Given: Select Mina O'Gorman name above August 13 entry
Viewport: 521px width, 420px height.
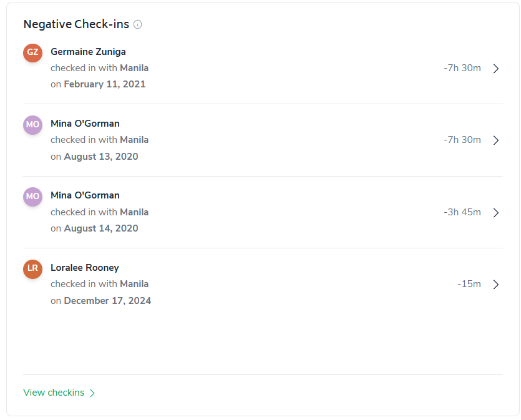Looking at the screenshot, I should click(x=85, y=124).
